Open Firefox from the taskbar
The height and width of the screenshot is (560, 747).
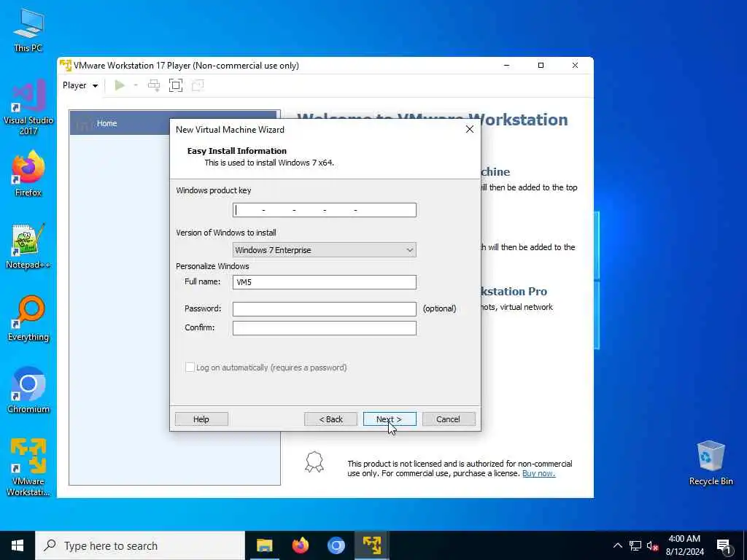point(300,545)
